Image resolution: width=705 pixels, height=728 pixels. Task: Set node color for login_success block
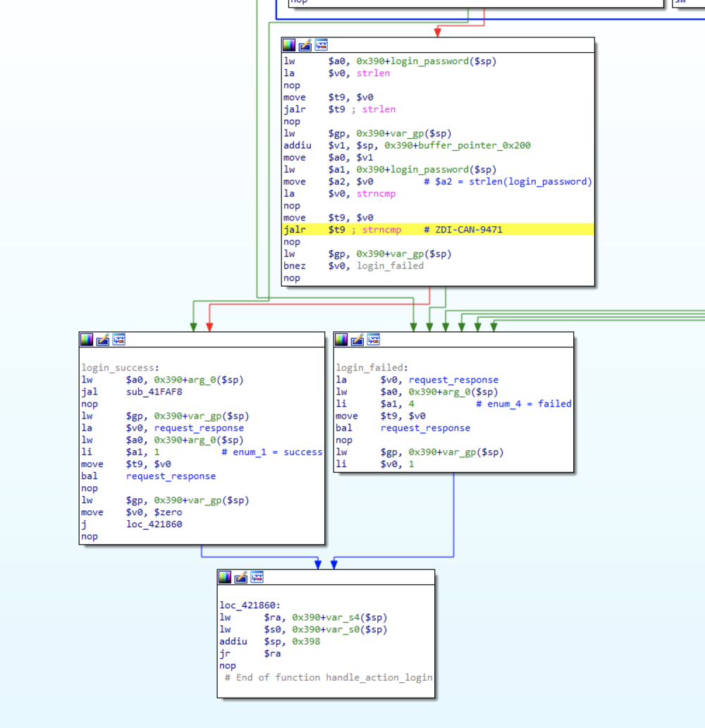[x=87, y=340]
